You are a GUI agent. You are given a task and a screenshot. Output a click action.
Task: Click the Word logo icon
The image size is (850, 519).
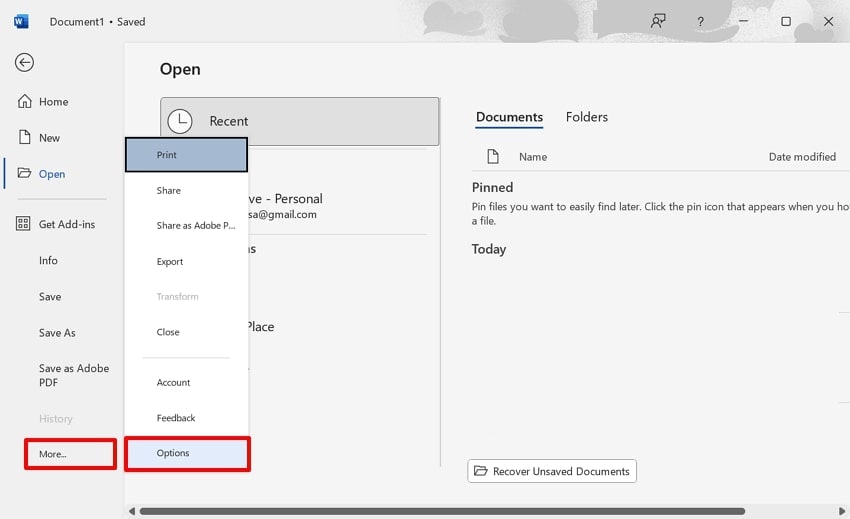point(21,21)
